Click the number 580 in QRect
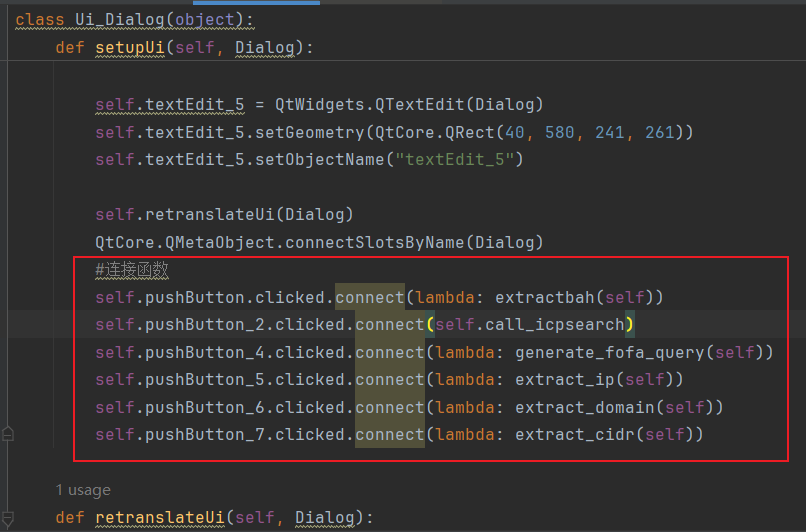This screenshot has width=806, height=532. (559, 133)
